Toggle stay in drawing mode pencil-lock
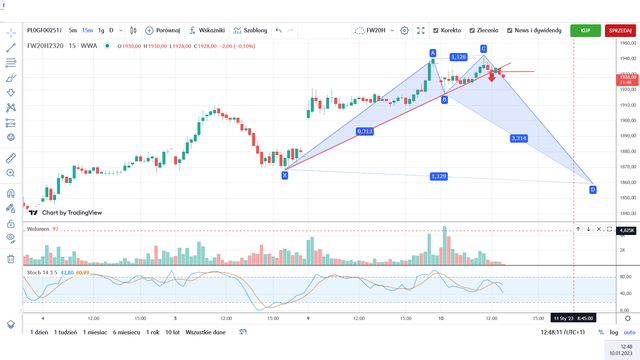Image resolution: width=640 pixels, height=360 pixels. pos(11,209)
